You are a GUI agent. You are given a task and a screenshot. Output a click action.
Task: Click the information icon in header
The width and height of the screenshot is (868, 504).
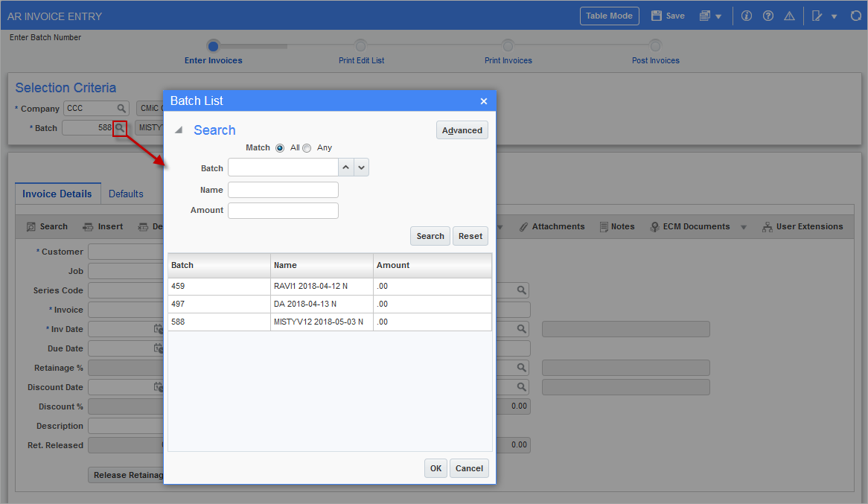747,16
